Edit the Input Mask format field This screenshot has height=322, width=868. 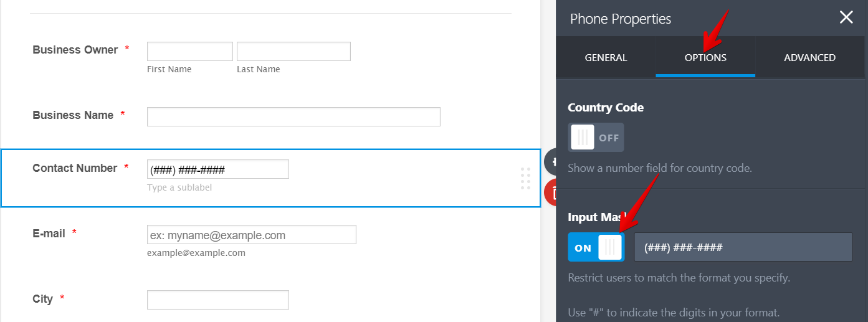pos(743,247)
